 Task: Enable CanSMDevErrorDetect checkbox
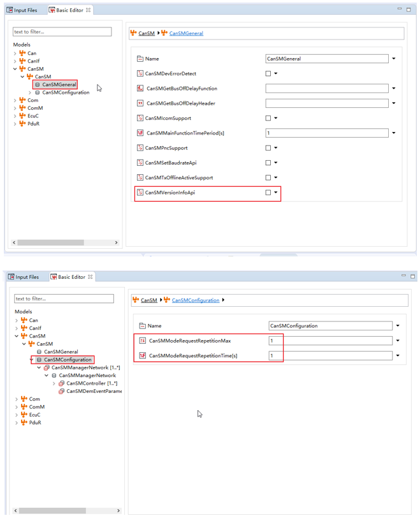pos(268,73)
